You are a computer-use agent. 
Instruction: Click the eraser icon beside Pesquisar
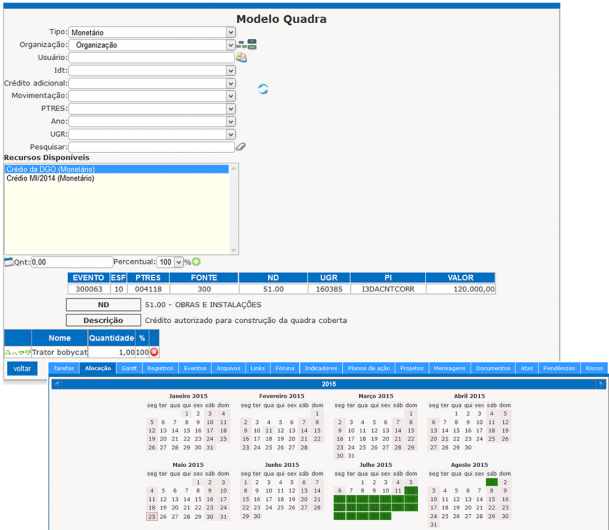click(x=241, y=146)
